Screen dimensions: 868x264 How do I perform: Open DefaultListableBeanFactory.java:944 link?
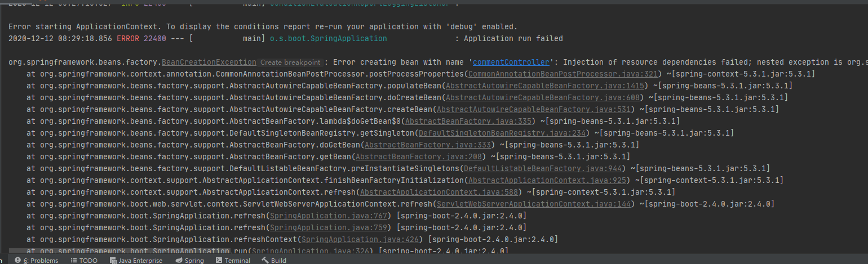543,168
